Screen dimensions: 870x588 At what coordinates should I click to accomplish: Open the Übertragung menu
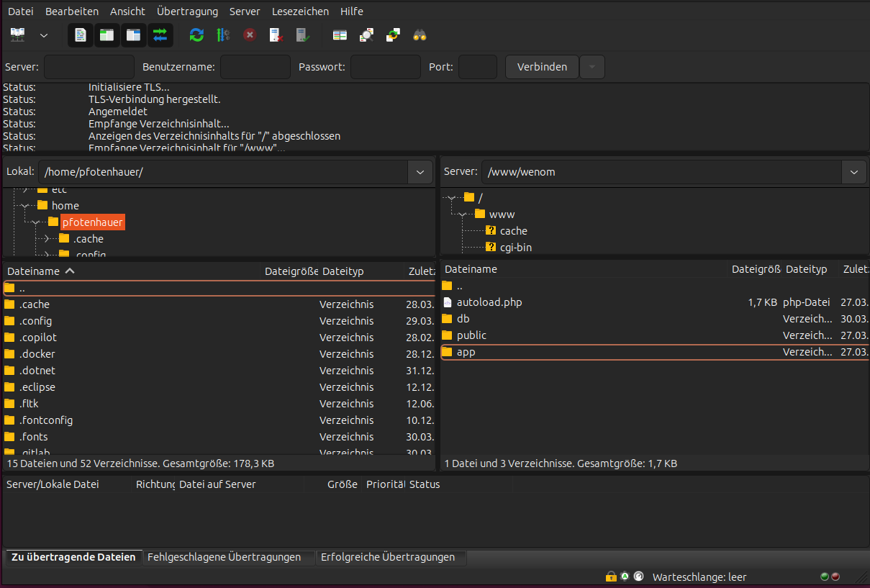(187, 11)
